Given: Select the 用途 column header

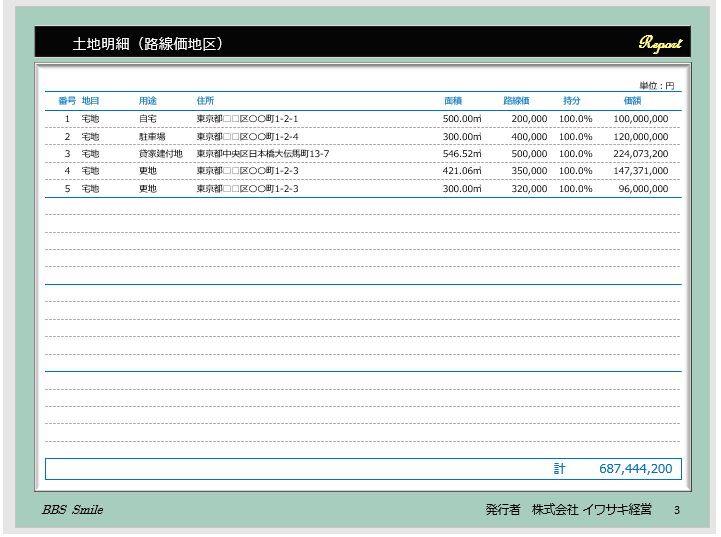Looking at the screenshot, I should point(148,101).
